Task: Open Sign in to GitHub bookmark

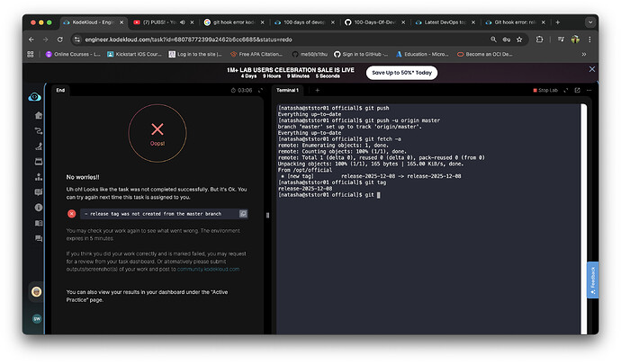Action: tap(361, 55)
